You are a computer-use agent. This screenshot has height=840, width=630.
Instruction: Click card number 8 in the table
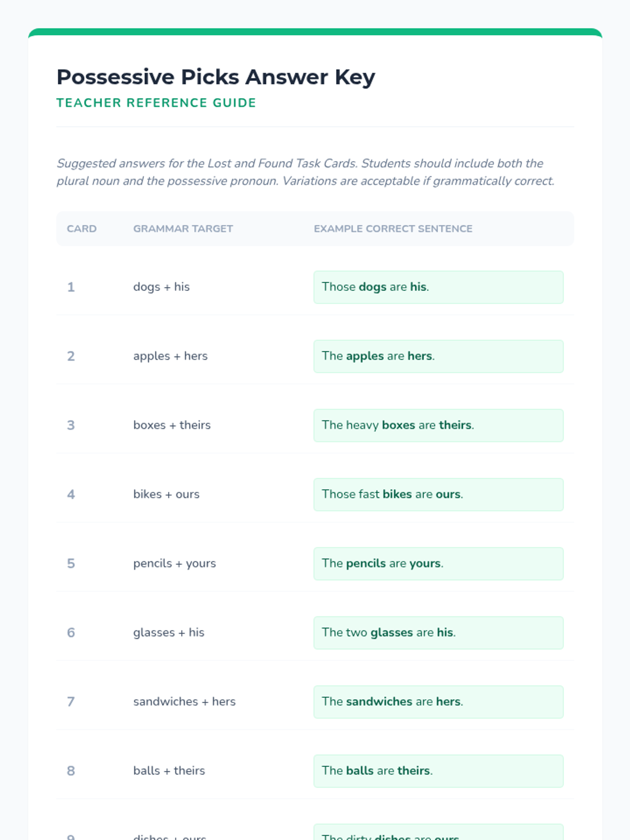[x=71, y=771]
